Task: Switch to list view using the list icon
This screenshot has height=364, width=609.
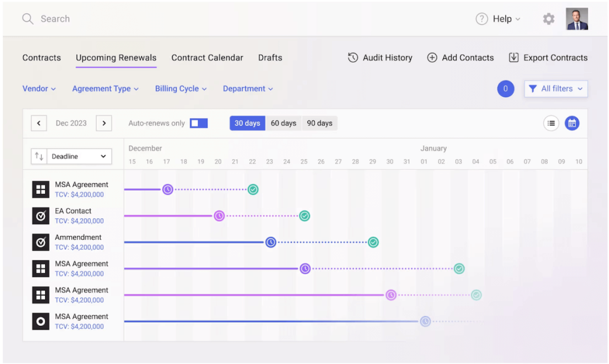Action: tap(551, 123)
